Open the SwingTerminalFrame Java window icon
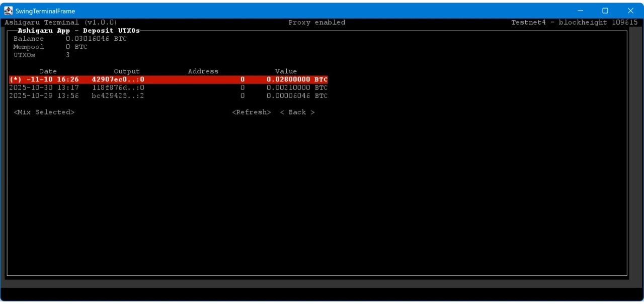The width and height of the screenshot is (644, 304). coord(9,11)
